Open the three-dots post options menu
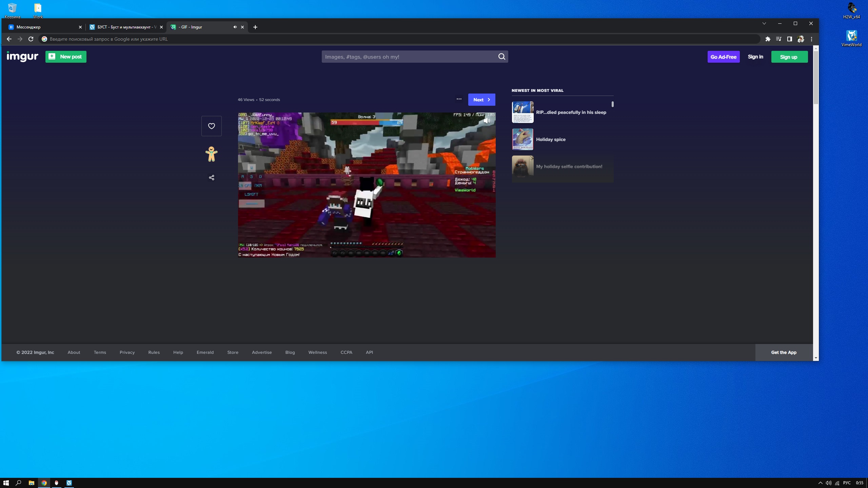Screen dimensions: 868x488 pyautogui.click(x=459, y=99)
